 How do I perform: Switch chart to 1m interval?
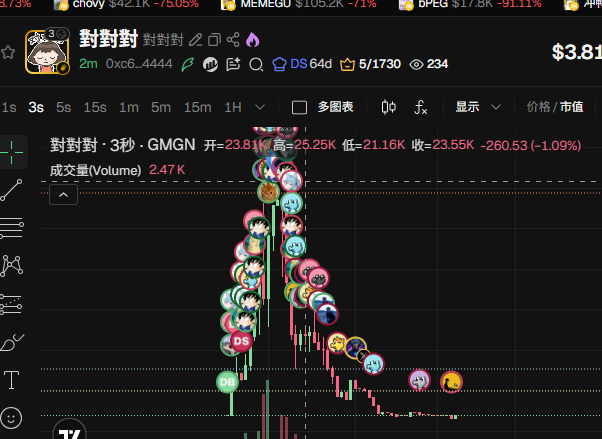click(x=129, y=107)
